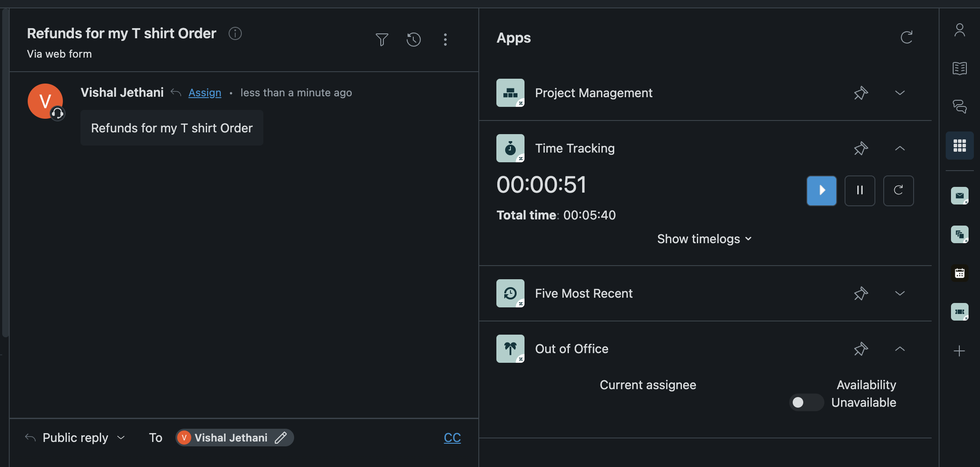980x467 pixels.
Task: Expand the Show timelogs dropdown
Action: [704, 239]
